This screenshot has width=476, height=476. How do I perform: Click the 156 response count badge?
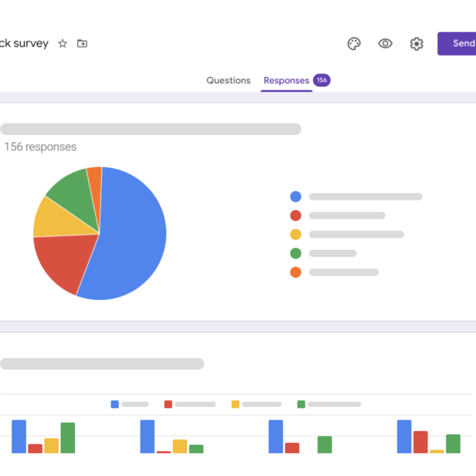point(322,80)
